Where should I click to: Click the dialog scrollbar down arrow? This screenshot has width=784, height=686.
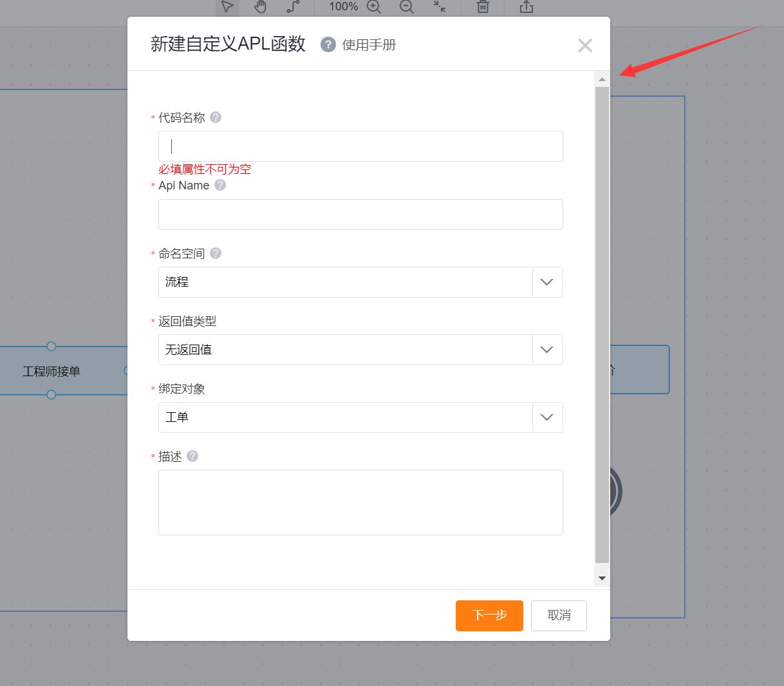[x=602, y=578]
